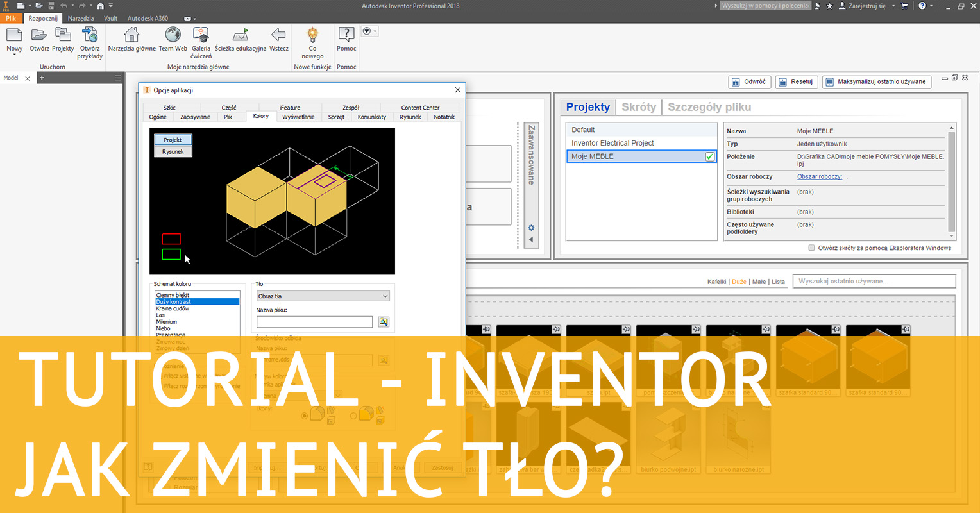Open Team Web globe icon
The height and width of the screenshot is (513, 980).
(173, 35)
